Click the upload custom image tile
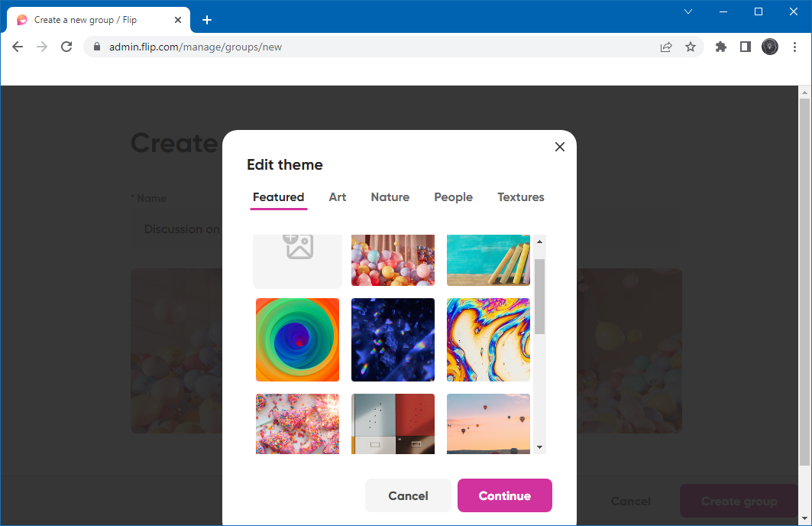812x526 pixels. (x=297, y=261)
